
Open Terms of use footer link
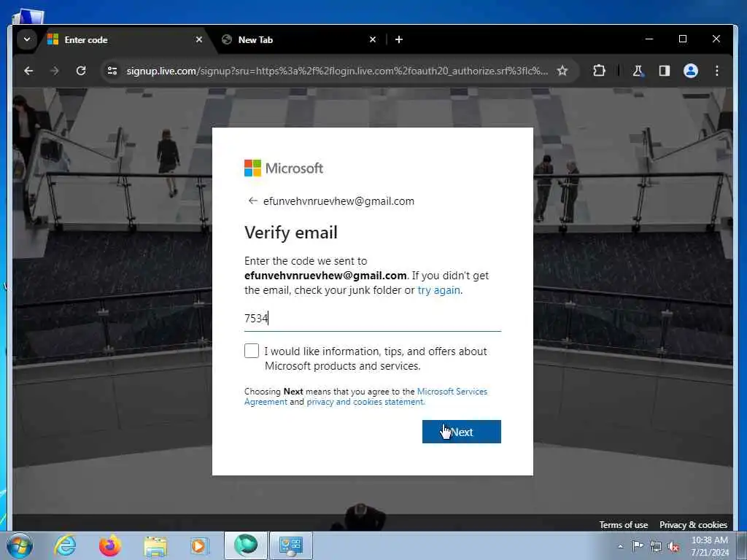click(623, 525)
